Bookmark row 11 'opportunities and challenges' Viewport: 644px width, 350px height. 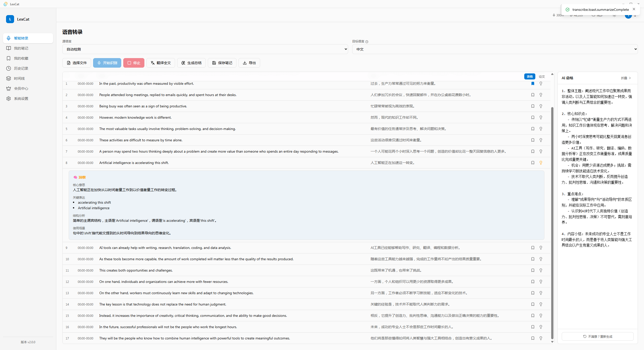coord(533,270)
